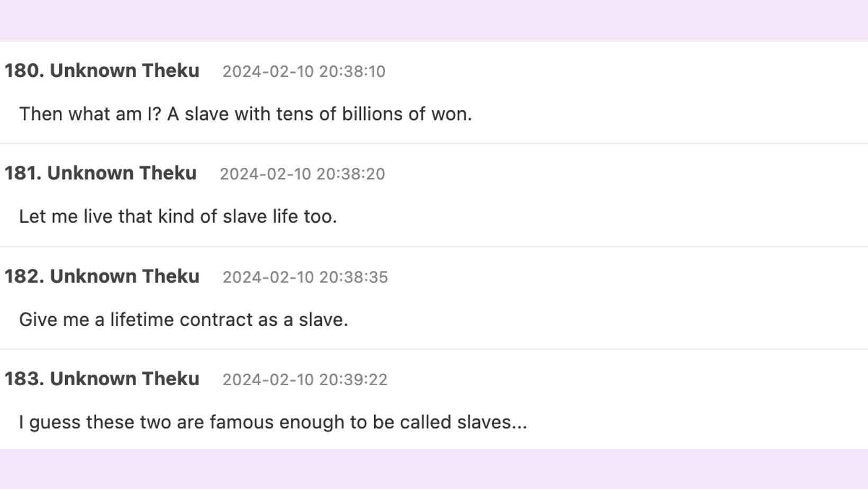
Task: Click username Unknown Theku on comment 182
Action: 124,276
